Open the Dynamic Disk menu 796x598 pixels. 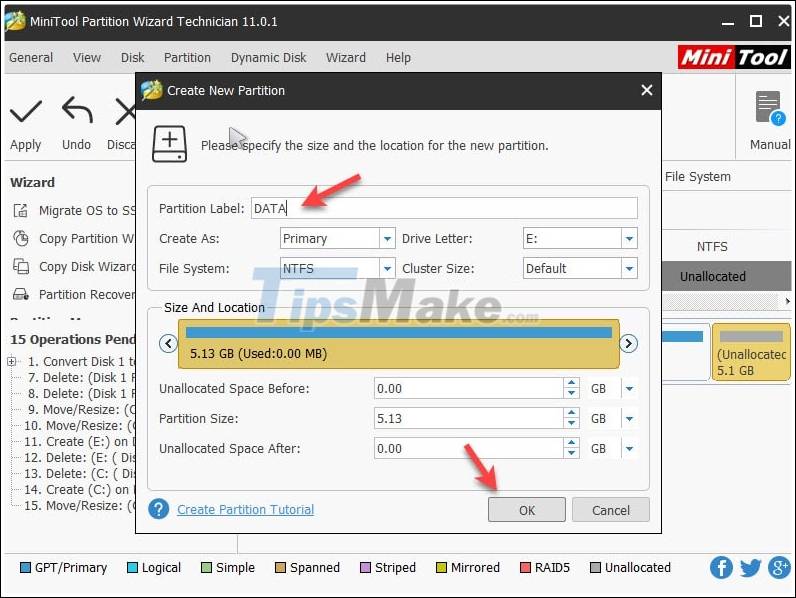269,57
